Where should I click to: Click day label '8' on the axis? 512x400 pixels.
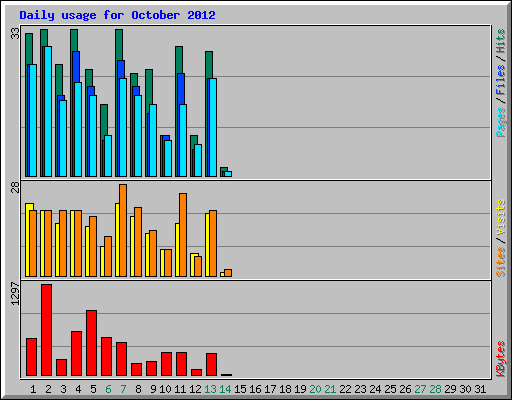[x=138, y=389]
